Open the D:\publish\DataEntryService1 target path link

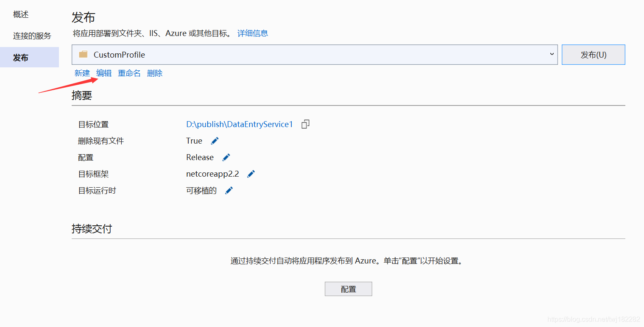coord(240,124)
